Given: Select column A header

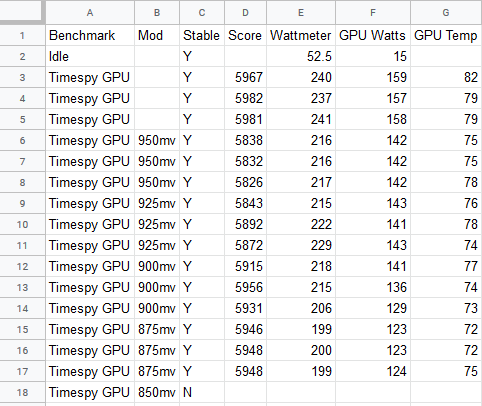Looking at the screenshot, I should pyautogui.click(x=90, y=12).
